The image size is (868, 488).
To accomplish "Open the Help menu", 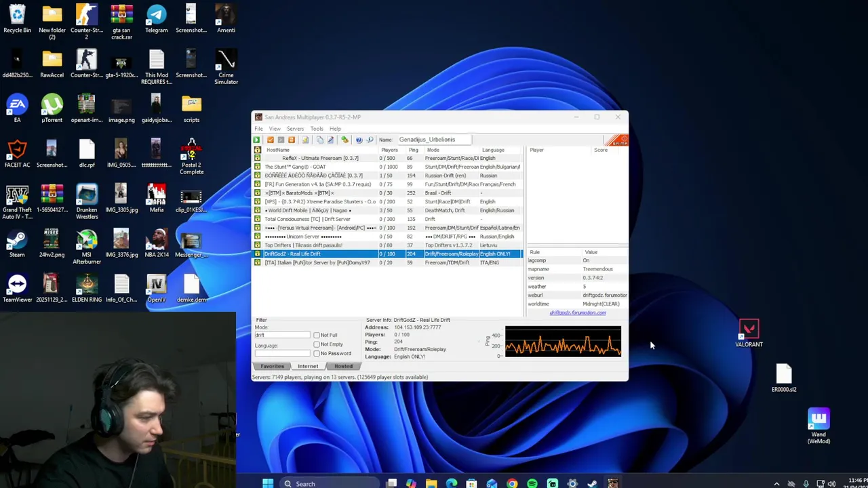I will (335, 129).
